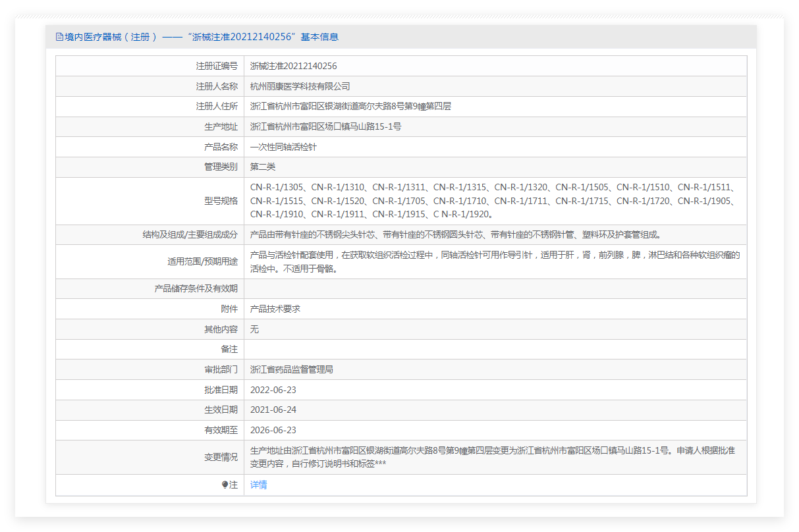This screenshot has height=532, width=799.
Task: Click the 型号规格 model list text
Action: pos(493,201)
